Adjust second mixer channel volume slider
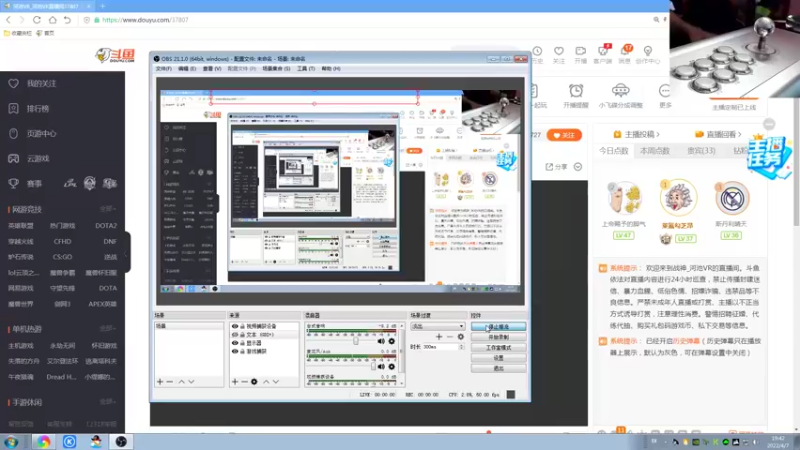The image size is (800, 450). (373, 366)
